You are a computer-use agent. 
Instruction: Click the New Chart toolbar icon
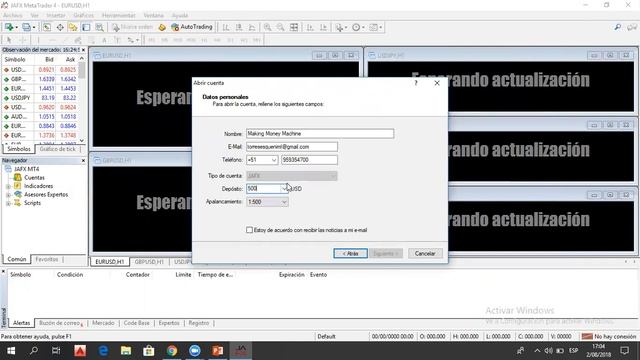(9, 27)
